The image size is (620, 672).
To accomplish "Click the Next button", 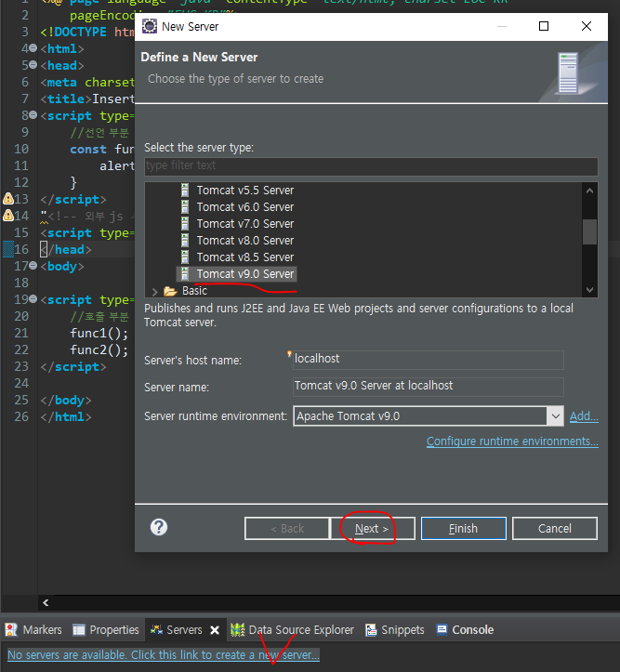I will 372,529.
